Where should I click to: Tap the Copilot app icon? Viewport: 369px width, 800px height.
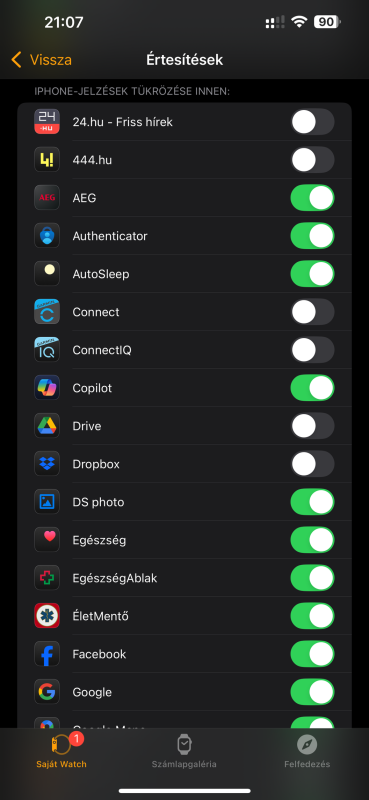coord(47,388)
